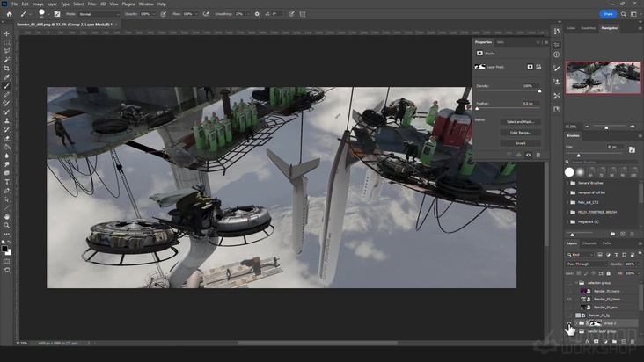
Task: Select the Brush tool in left toolbar
Action: [6, 86]
